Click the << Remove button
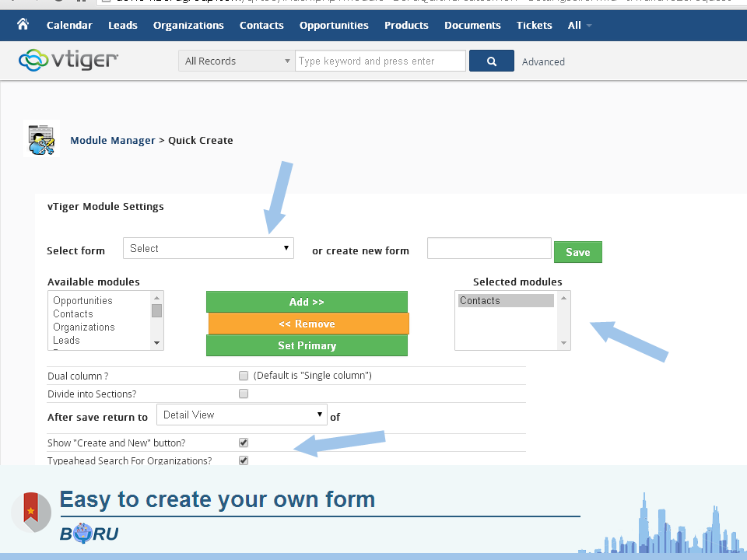The image size is (747, 560). (309, 324)
